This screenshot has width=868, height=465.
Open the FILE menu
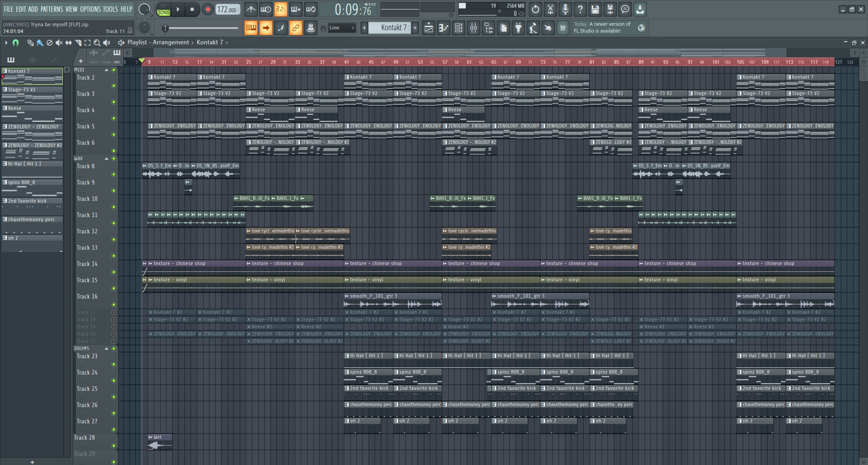tap(8, 9)
